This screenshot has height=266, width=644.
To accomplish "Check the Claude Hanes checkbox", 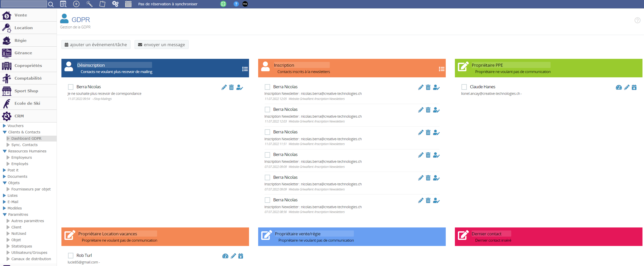I will (x=464, y=87).
